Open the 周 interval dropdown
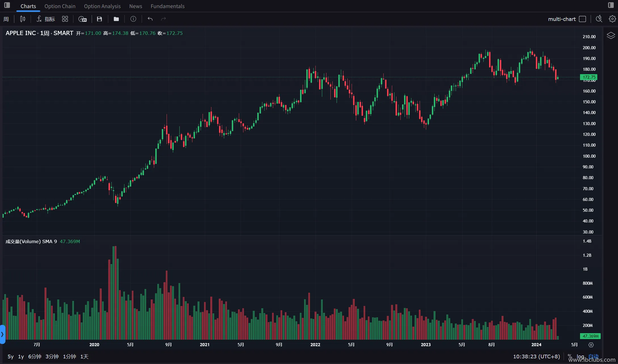The image size is (618, 364). (6, 19)
